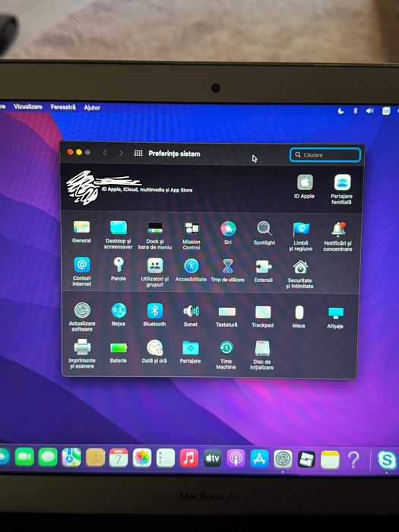The image size is (399, 532).
Task: Open Trackpad preferences
Action: tap(263, 316)
